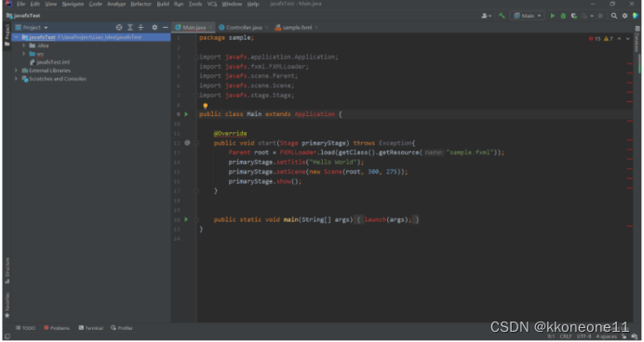Expand the External Libraries node

point(16,71)
